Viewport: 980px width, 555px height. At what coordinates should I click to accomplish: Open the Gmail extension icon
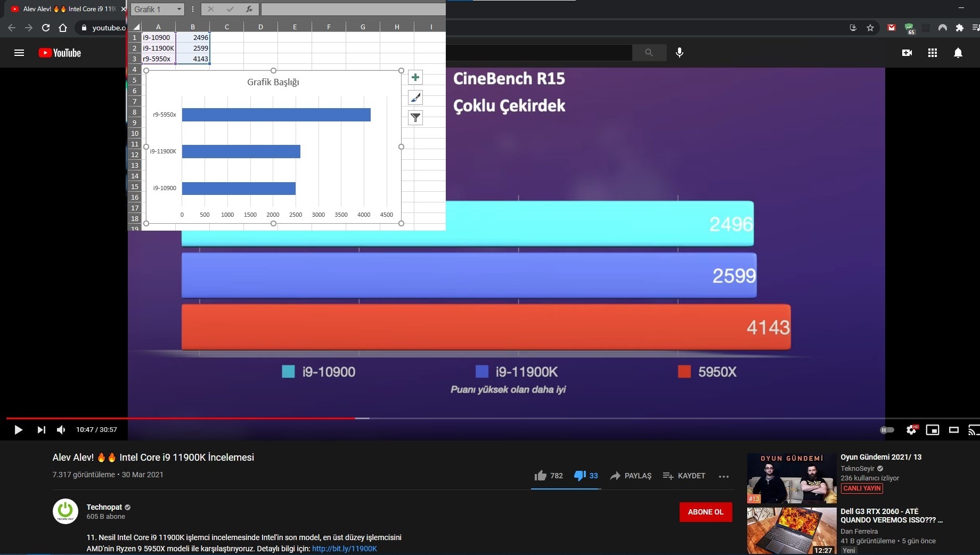tap(892, 28)
